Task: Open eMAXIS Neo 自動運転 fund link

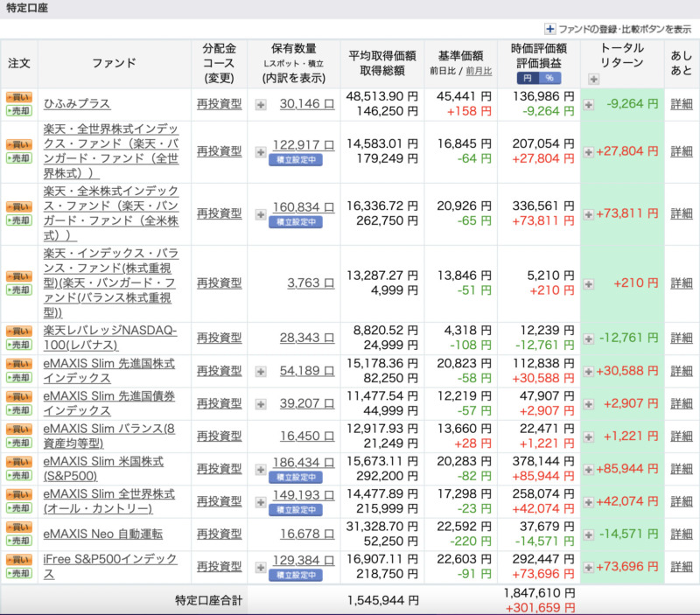Action: (x=103, y=534)
